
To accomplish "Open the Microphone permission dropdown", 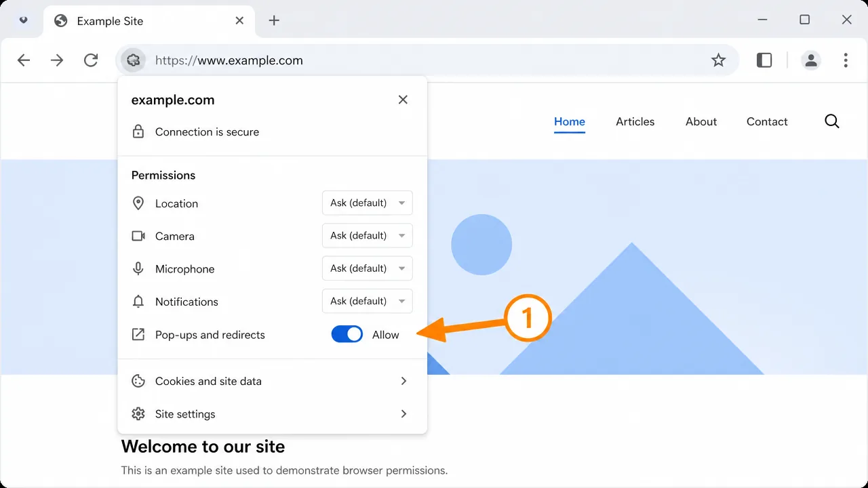I will click(368, 268).
